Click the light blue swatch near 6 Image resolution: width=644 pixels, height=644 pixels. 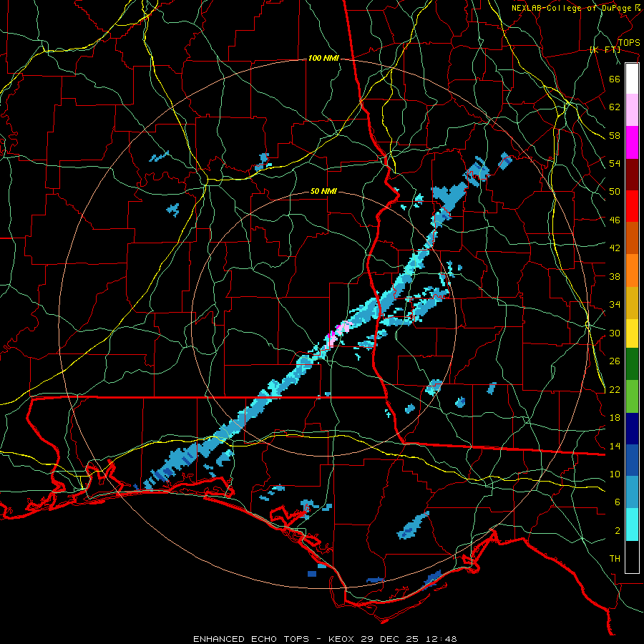(x=632, y=492)
